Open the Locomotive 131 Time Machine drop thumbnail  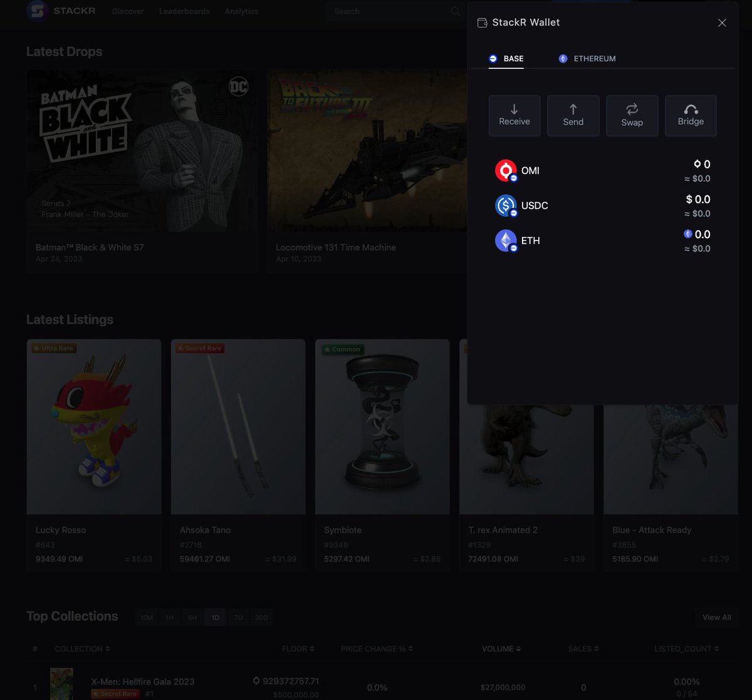[367, 150]
